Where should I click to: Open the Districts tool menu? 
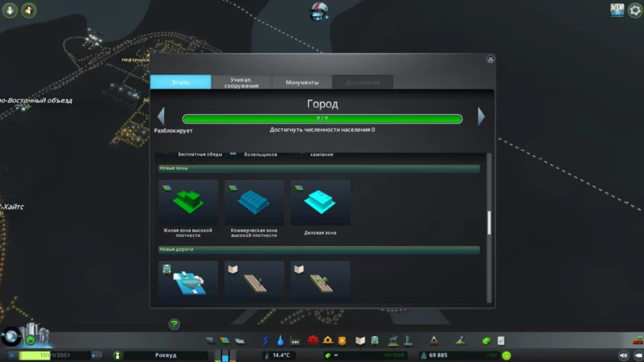pyautogui.click(x=240, y=341)
